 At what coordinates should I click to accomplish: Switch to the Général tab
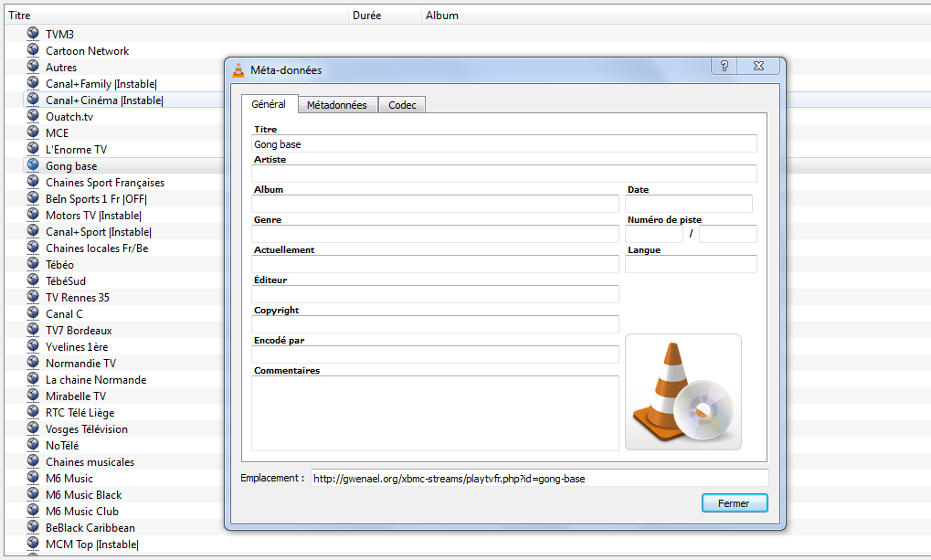click(269, 104)
